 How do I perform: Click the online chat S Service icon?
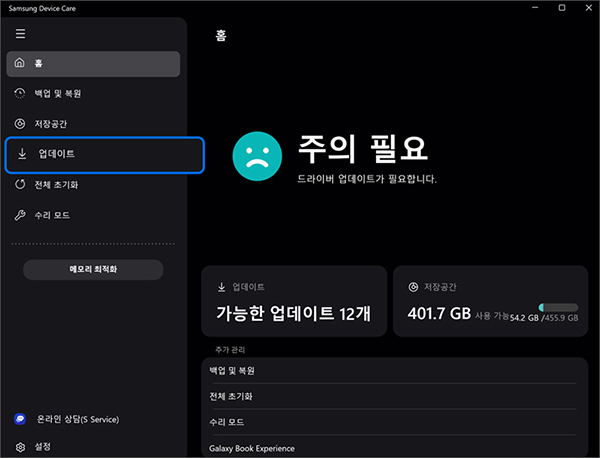[x=20, y=419]
